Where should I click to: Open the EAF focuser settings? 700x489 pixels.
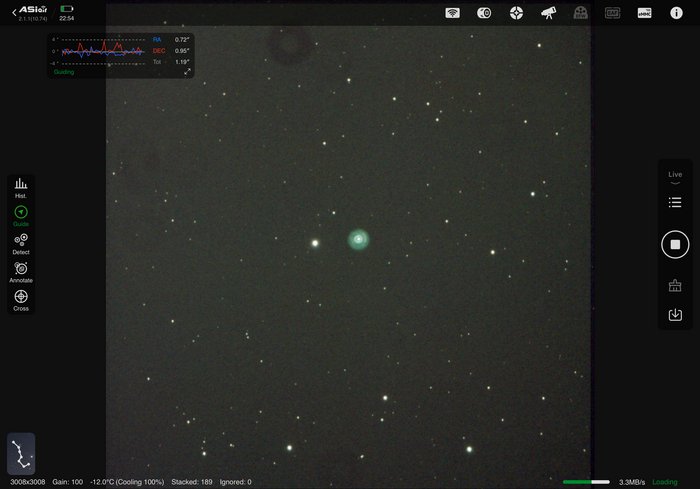tap(612, 13)
